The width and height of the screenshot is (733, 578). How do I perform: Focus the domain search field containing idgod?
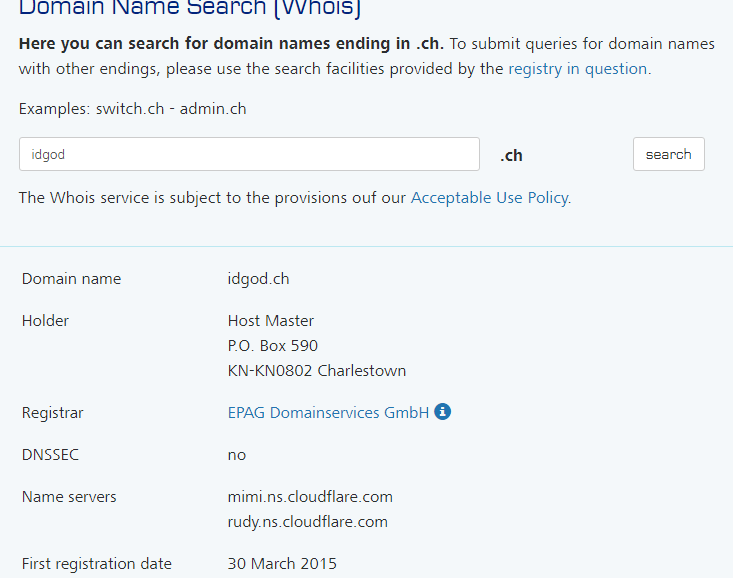tap(249, 154)
